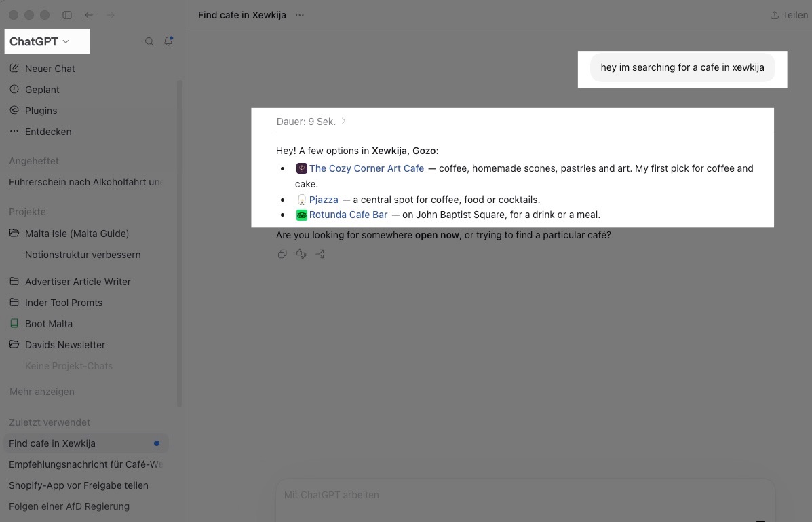Click the Entdecken ellipsis icon
The height and width of the screenshot is (522, 812).
coord(14,131)
